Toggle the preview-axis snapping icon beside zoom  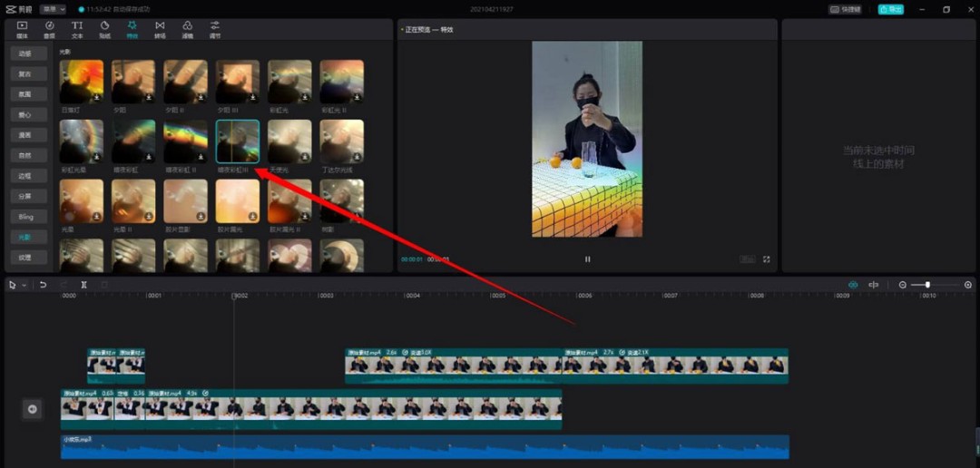(x=873, y=285)
